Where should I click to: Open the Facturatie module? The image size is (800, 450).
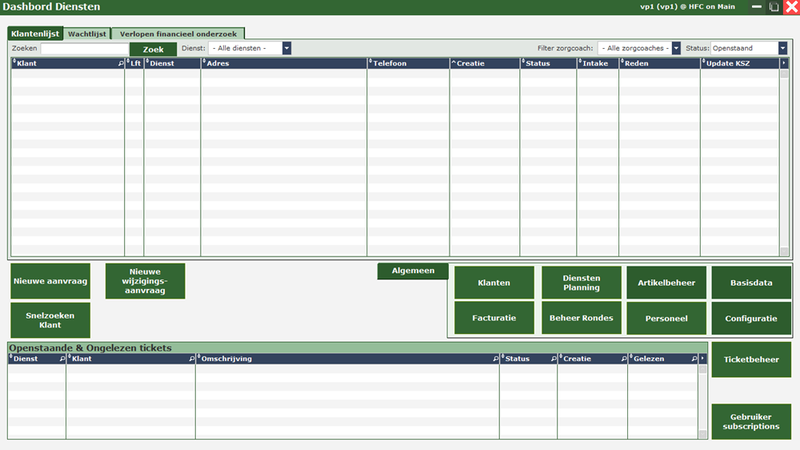coord(493,318)
